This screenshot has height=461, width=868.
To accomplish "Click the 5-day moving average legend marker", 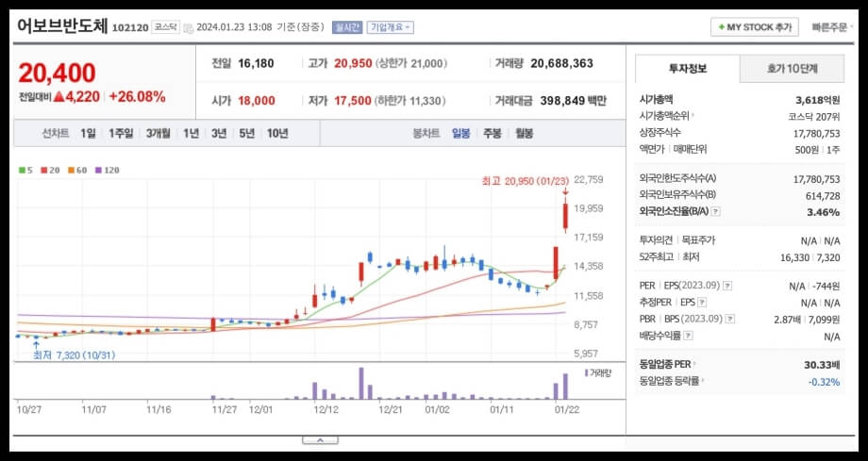I will [x=22, y=171].
